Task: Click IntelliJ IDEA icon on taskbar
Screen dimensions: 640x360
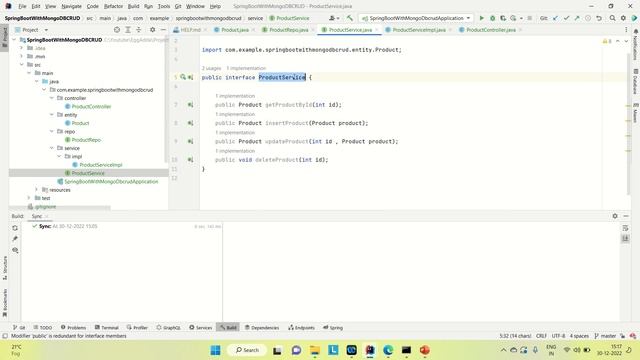Action: pyautogui.click(x=370, y=350)
